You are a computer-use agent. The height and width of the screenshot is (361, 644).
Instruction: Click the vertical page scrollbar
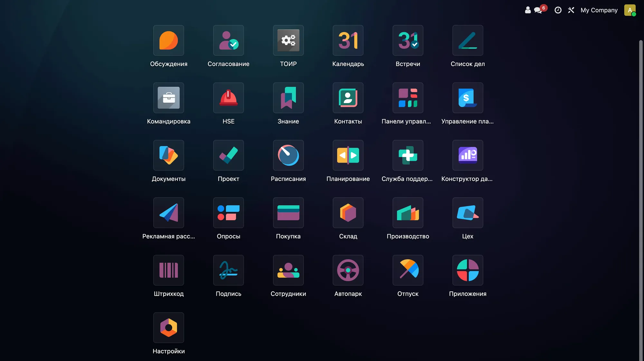pos(641,200)
